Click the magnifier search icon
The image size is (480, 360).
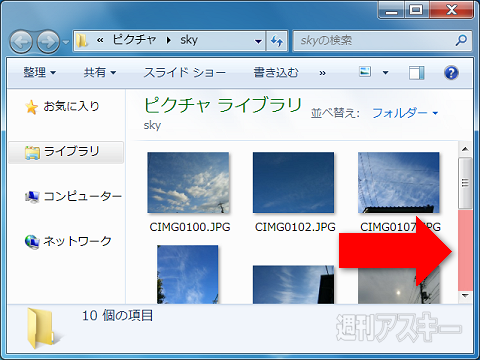[x=461, y=41]
